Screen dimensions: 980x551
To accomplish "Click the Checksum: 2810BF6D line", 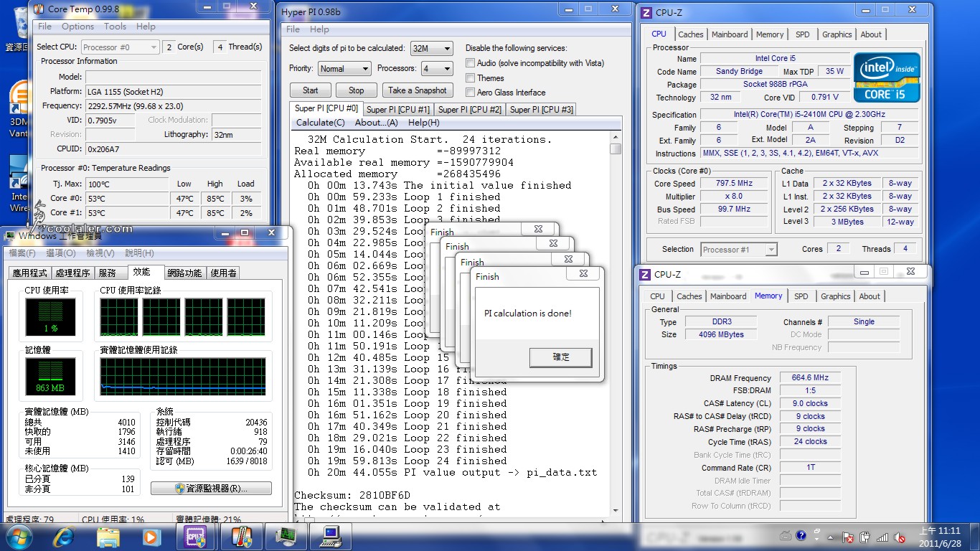I will (352, 496).
